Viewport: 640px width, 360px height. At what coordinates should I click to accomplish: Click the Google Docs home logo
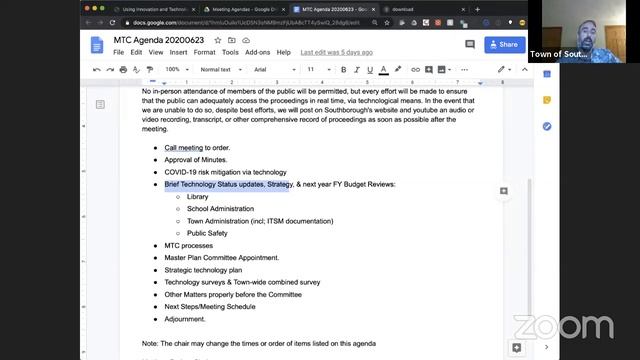click(97, 45)
